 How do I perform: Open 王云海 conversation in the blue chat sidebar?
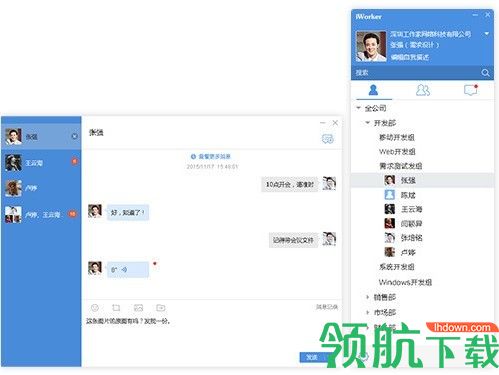pyautogui.click(x=41, y=163)
